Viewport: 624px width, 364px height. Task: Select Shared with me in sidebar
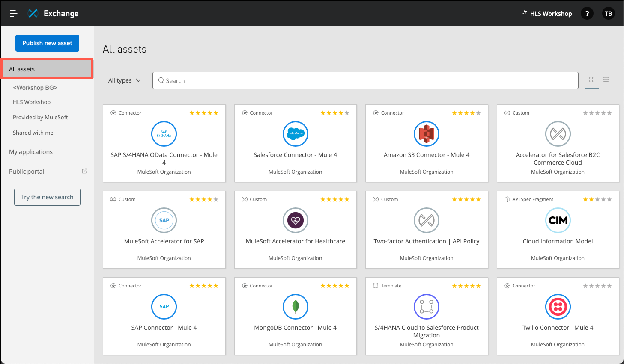33,133
